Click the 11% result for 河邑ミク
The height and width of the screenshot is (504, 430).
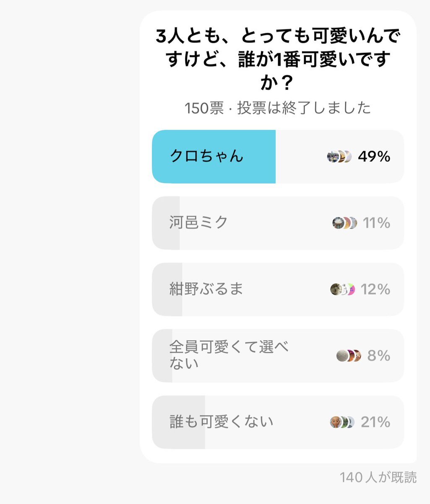click(x=377, y=223)
